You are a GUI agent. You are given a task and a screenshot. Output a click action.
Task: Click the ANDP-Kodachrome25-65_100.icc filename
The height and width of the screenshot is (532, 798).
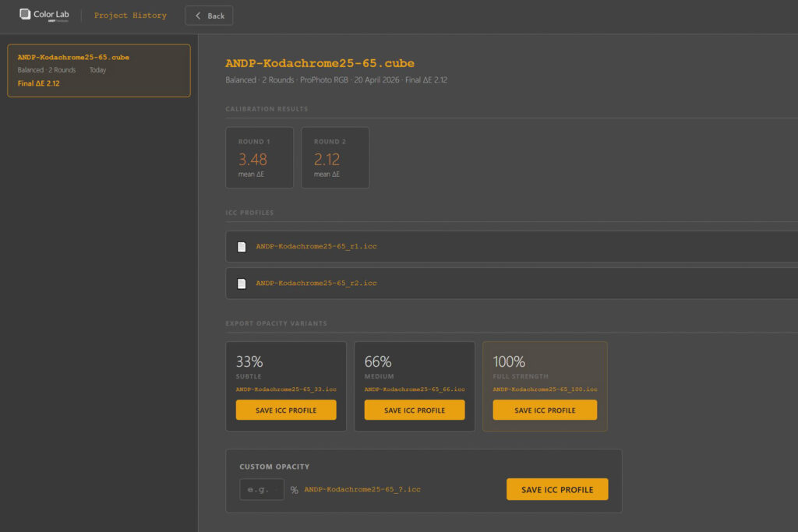tap(545, 389)
